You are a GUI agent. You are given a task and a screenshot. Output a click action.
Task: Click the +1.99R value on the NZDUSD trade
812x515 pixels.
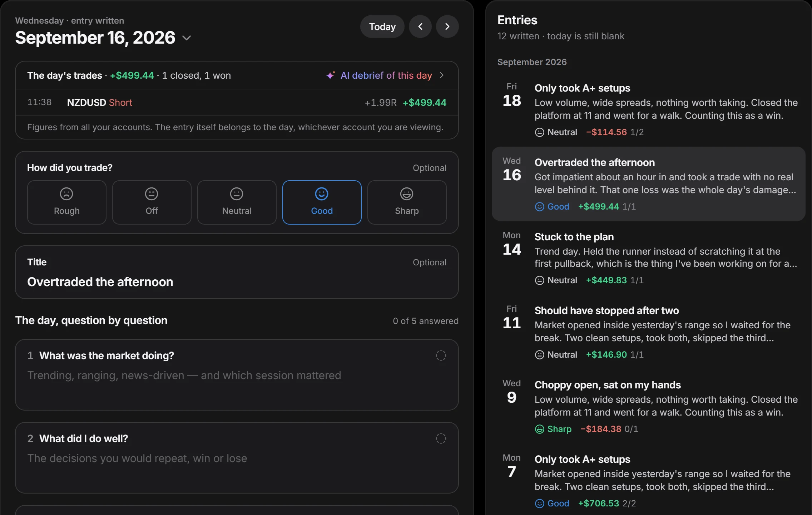click(381, 103)
